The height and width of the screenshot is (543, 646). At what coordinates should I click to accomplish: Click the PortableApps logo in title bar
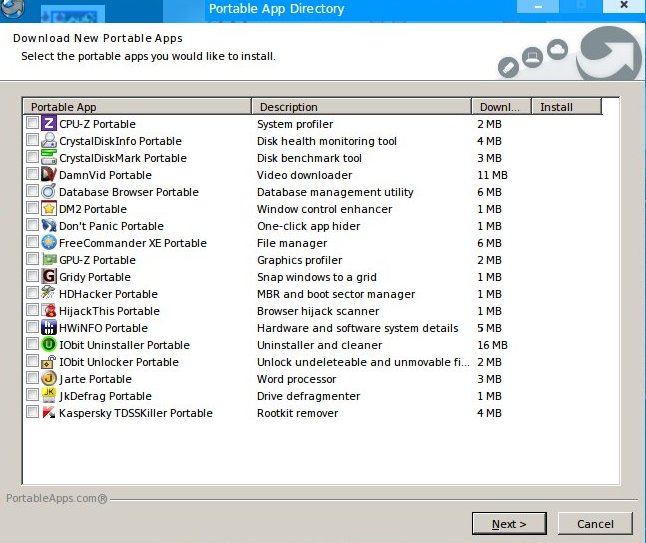(12, 7)
